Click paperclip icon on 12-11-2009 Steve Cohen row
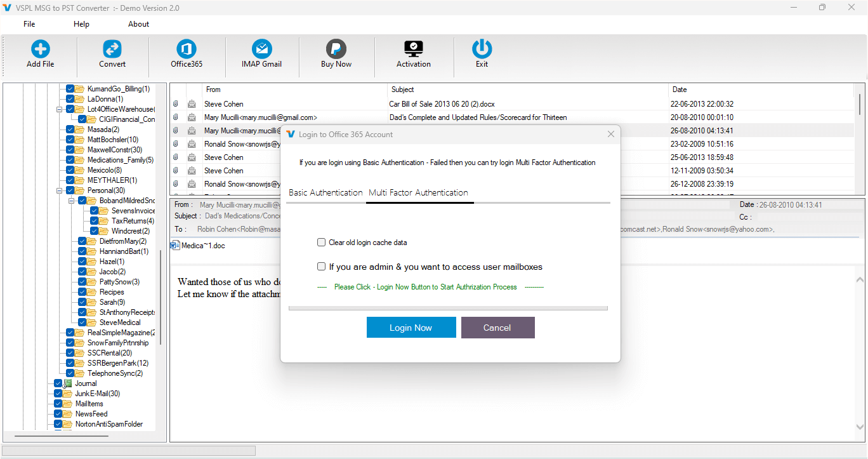Viewport: 868px width, 459px height. [x=176, y=171]
